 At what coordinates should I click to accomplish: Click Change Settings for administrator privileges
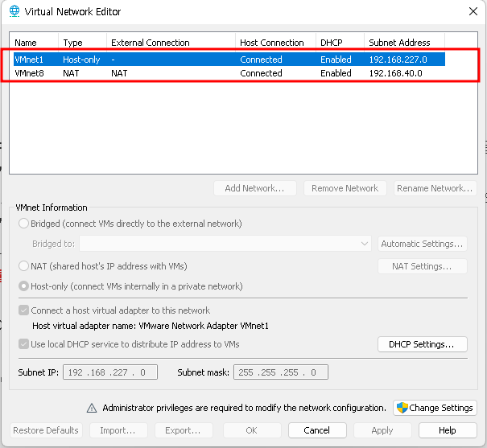point(435,408)
